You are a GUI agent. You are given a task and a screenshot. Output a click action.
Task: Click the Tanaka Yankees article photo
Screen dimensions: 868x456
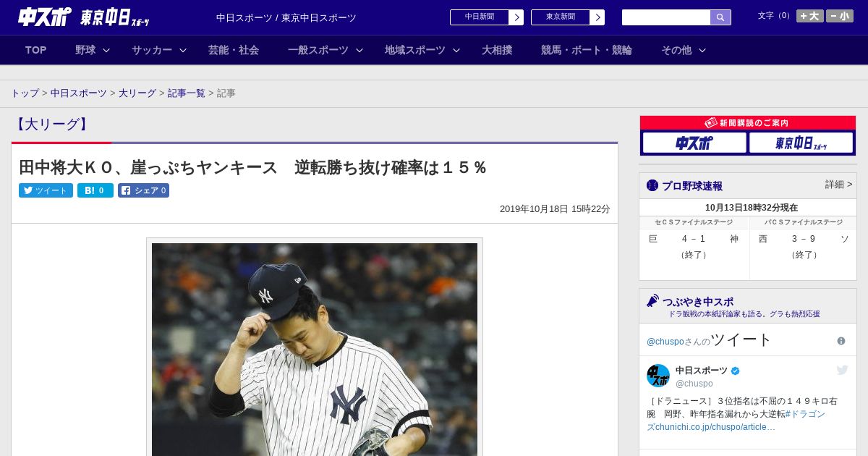pyautogui.click(x=315, y=349)
